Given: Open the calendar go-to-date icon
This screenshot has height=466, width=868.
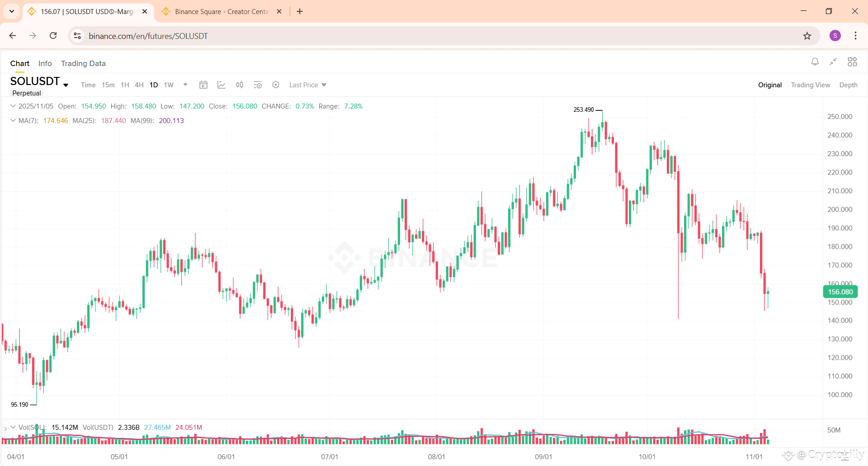Looking at the screenshot, I should click(203, 85).
